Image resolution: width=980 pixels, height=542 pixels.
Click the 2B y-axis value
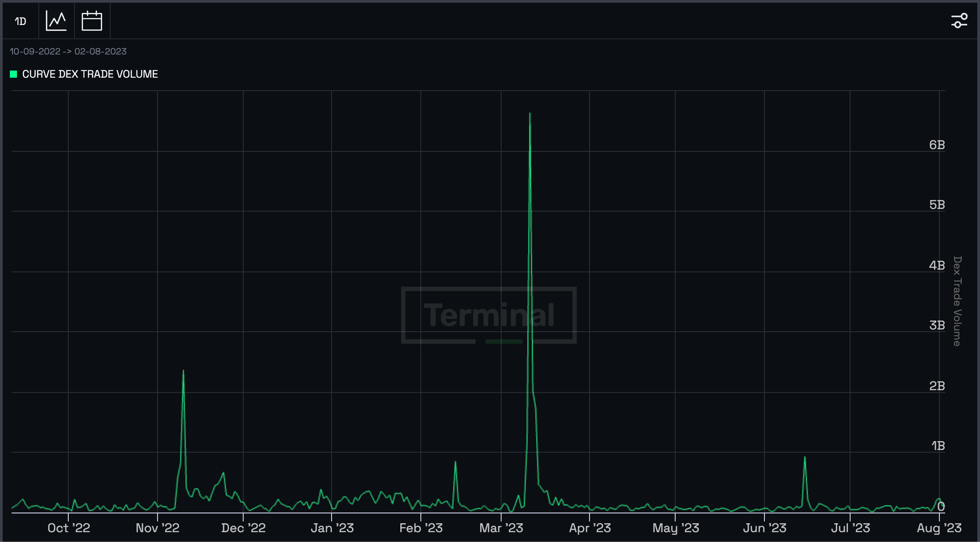(x=937, y=386)
